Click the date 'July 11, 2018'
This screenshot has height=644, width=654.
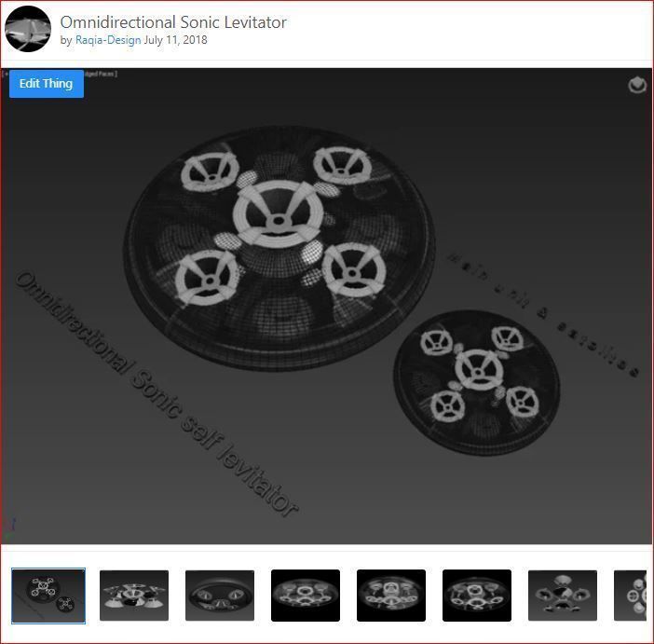click(x=175, y=40)
